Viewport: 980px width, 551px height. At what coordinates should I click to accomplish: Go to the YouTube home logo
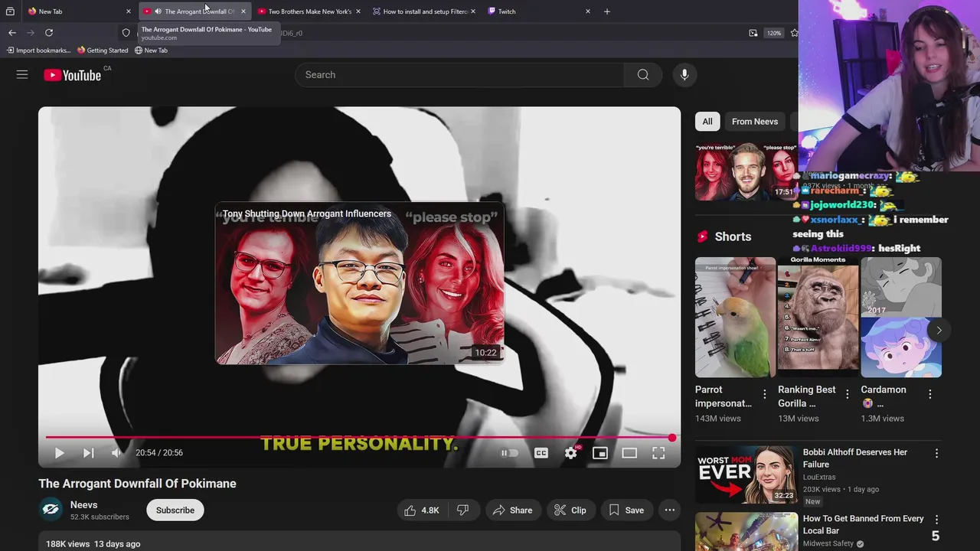click(73, 75)
